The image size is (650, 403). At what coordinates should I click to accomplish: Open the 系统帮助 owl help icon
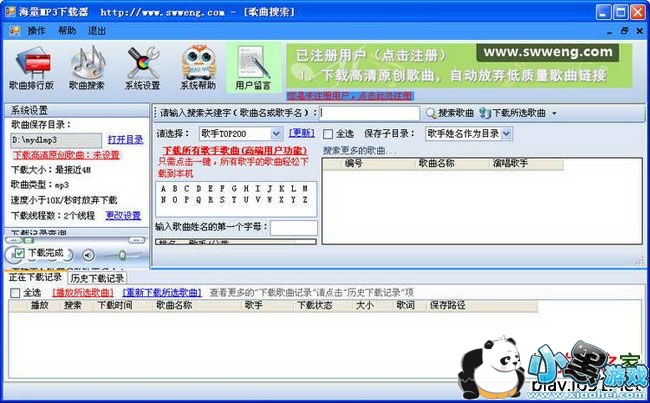point(198,68)
